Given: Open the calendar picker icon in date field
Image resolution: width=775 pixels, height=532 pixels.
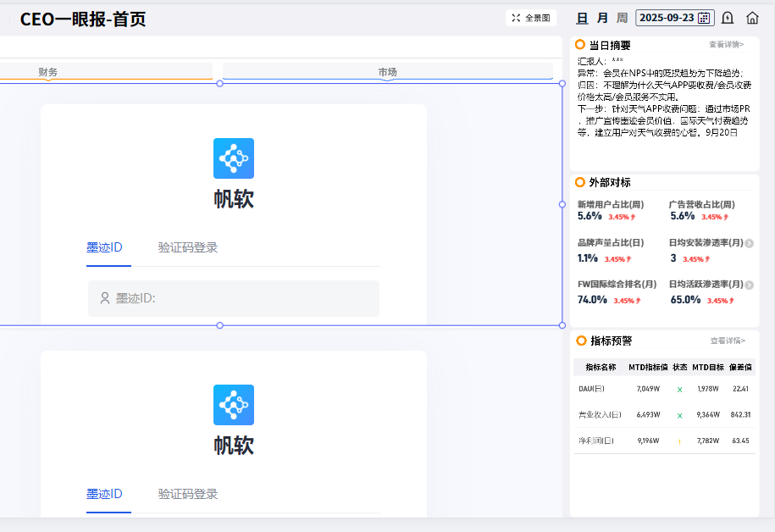Looking at the screenshot, I should click(x=704, y=18).
